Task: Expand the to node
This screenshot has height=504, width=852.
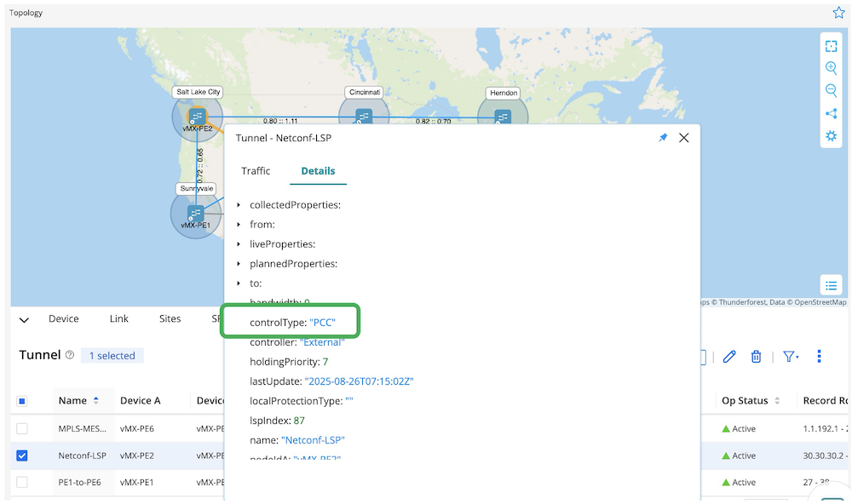Action: point(239,283)
